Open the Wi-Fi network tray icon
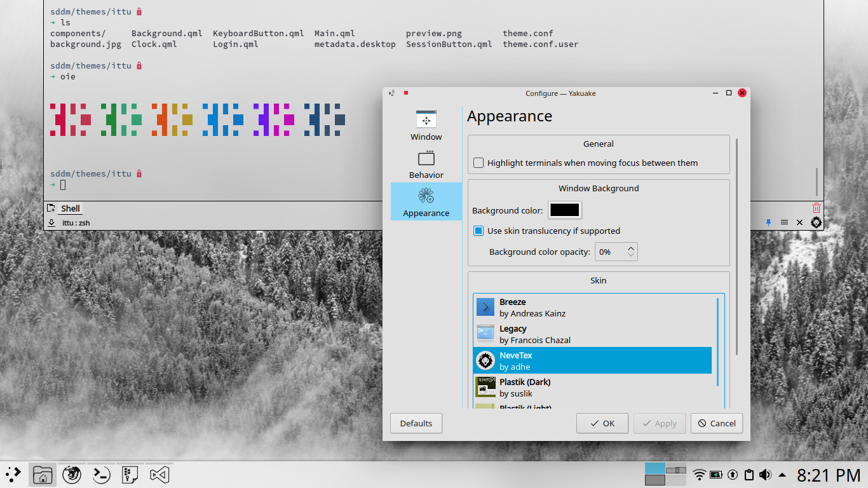Viewport: 868px width, 488px height. (700, 475)
